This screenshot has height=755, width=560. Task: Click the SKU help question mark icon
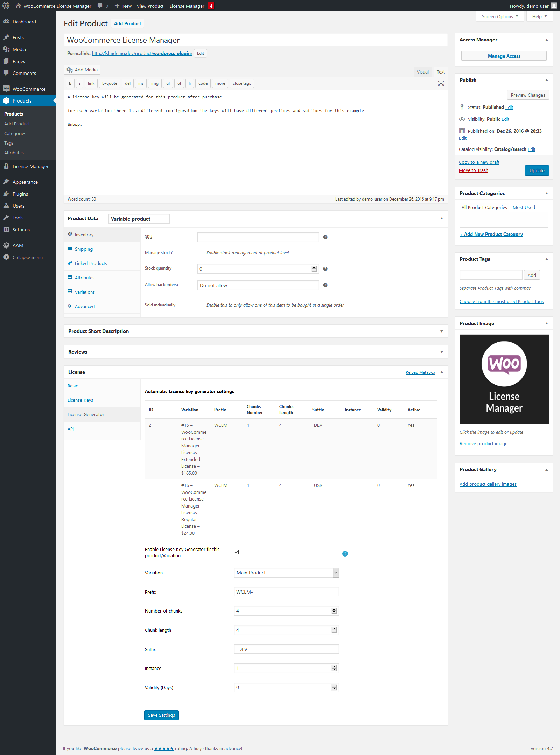click(325, 237)
